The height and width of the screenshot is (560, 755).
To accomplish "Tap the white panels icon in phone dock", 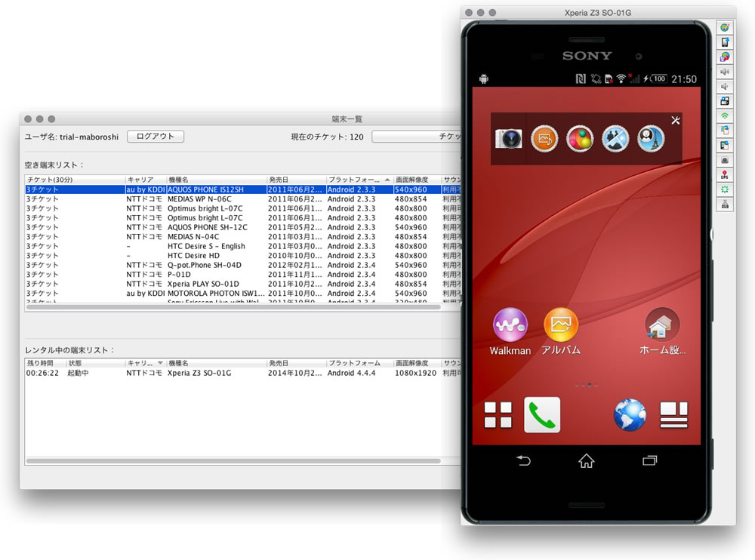I will [x=673, y=415].
